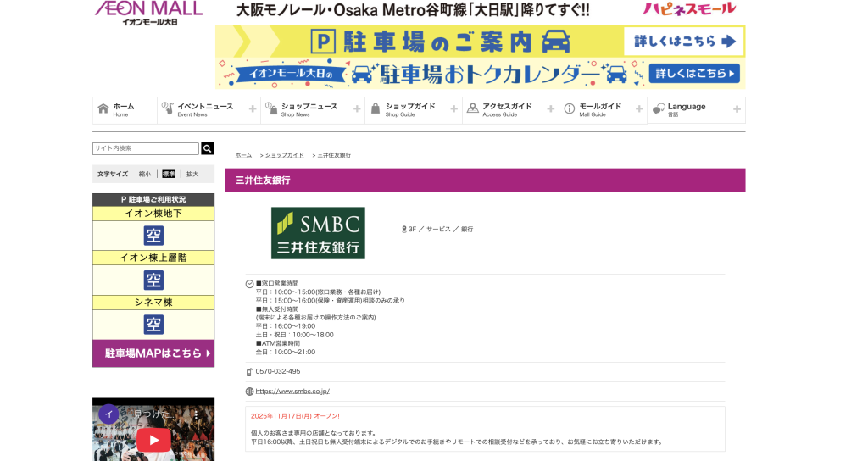Open the smbc.co.jp website link
Image resolution: width=868 pixels, height=461 pixels.
(x=292, y=392)
